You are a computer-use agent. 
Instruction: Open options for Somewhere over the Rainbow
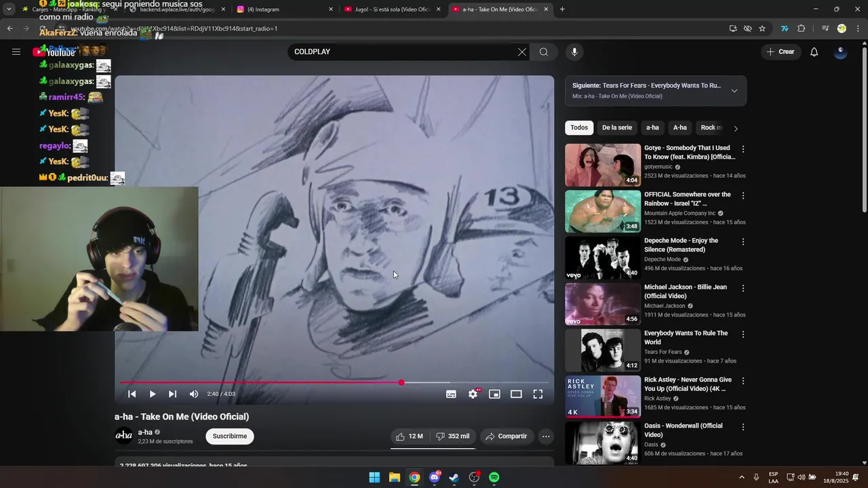(743, 196)
